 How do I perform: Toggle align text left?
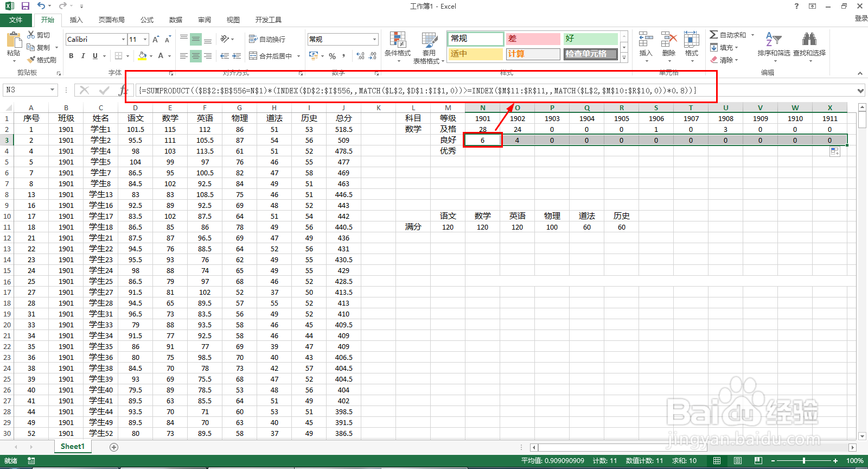pos(184,56)
